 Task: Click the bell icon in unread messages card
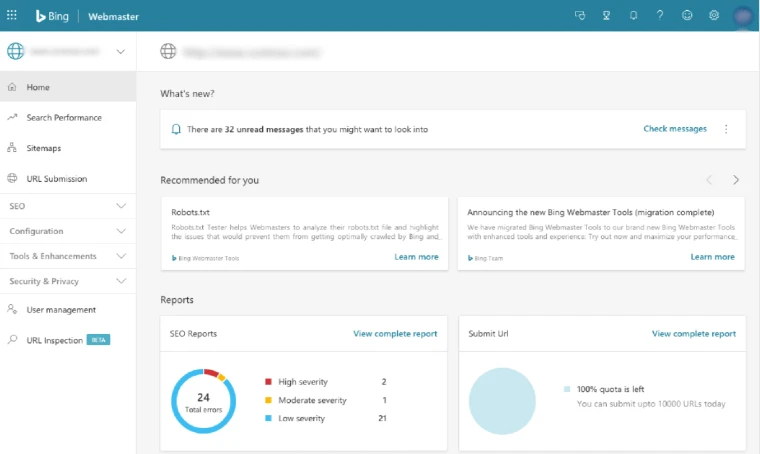(176, 129)
